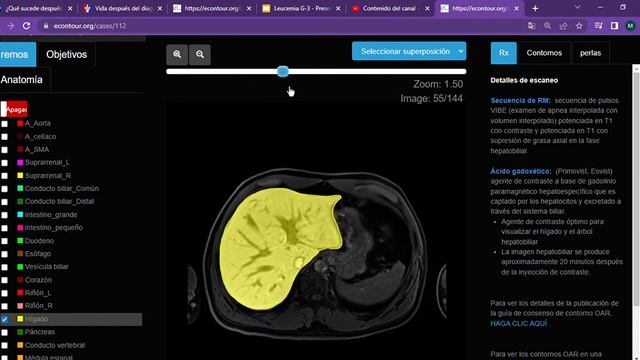Select the Conducto vertebral row label
Viewport: 640px width, 360px height.
coord(55,345)
